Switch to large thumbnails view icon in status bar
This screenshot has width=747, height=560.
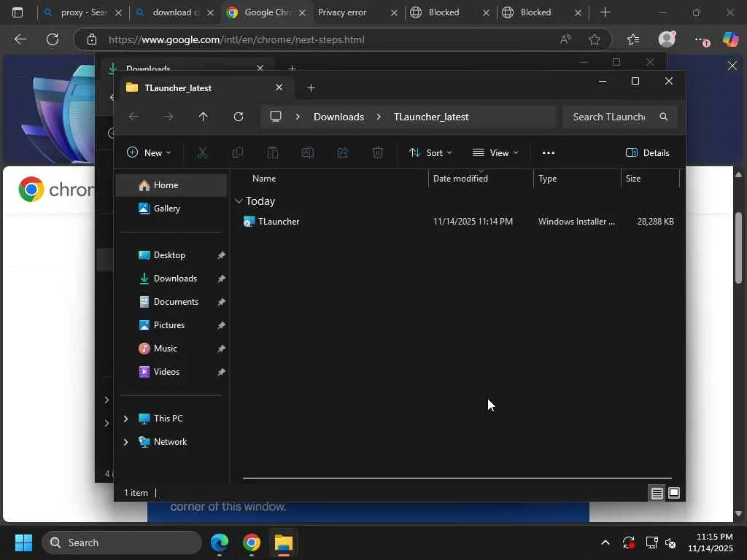point(674,493)
